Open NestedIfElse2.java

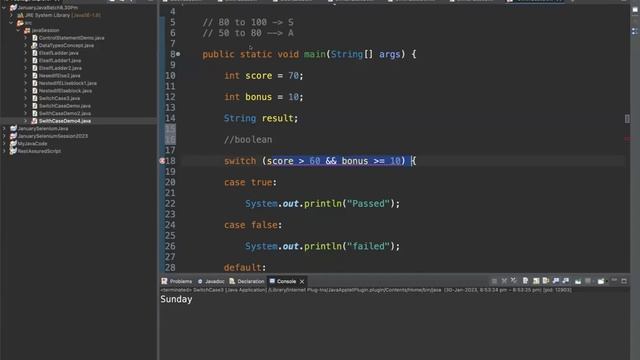point(59,76)
